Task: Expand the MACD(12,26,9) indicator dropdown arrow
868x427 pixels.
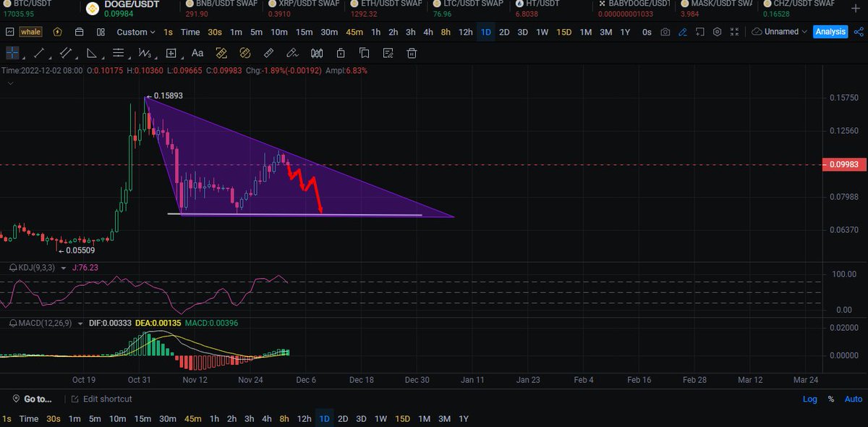Action: pos(80,323)
